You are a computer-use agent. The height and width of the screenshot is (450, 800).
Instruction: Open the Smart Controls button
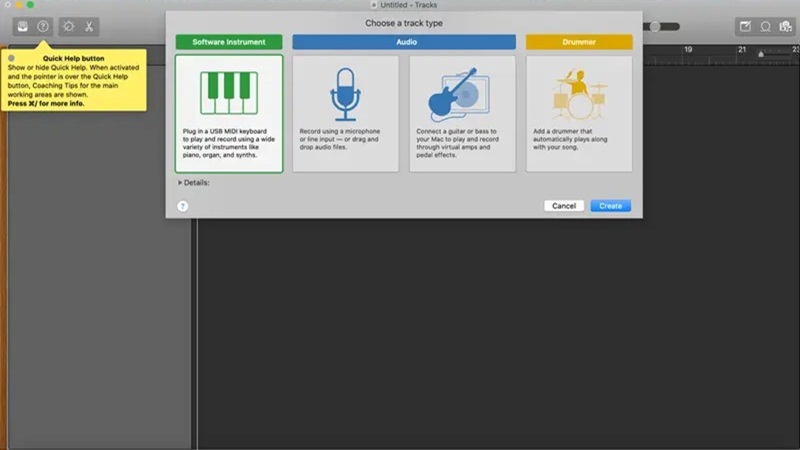69,27
